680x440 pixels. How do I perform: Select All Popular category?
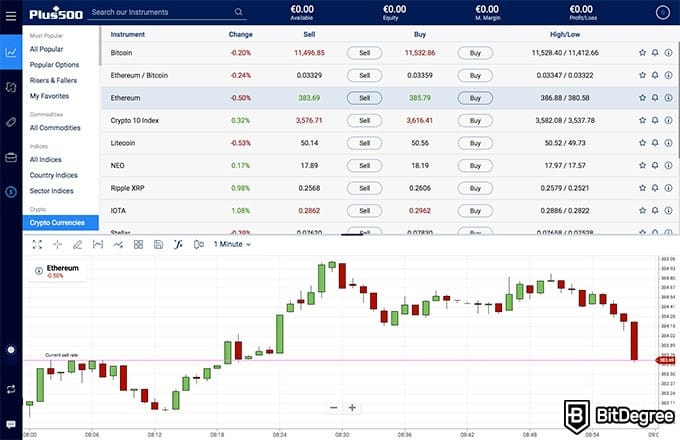(x=46, y=49)
